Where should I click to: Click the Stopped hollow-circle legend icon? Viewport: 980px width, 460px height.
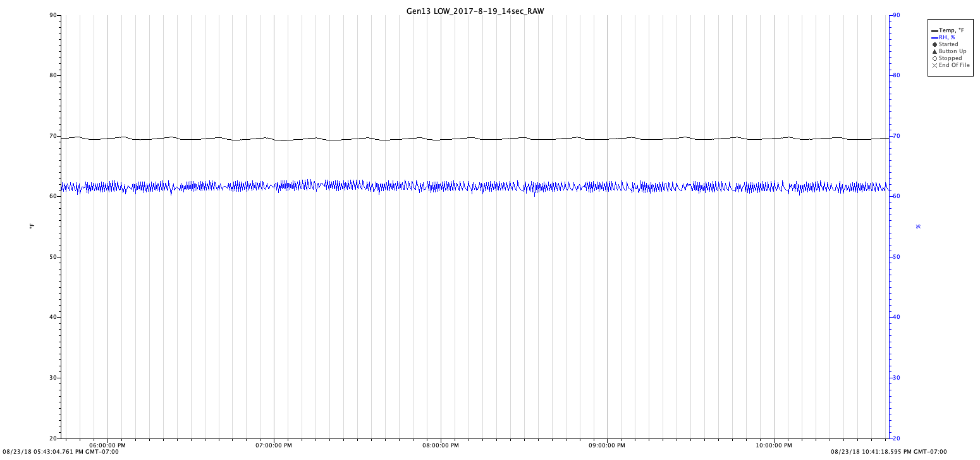[x=934, y=58]
